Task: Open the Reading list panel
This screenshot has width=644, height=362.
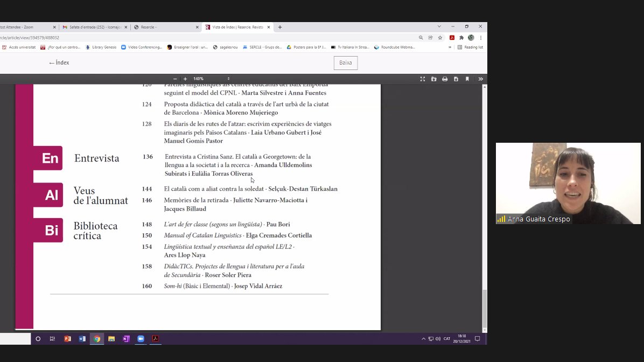Action: (470, 47)
